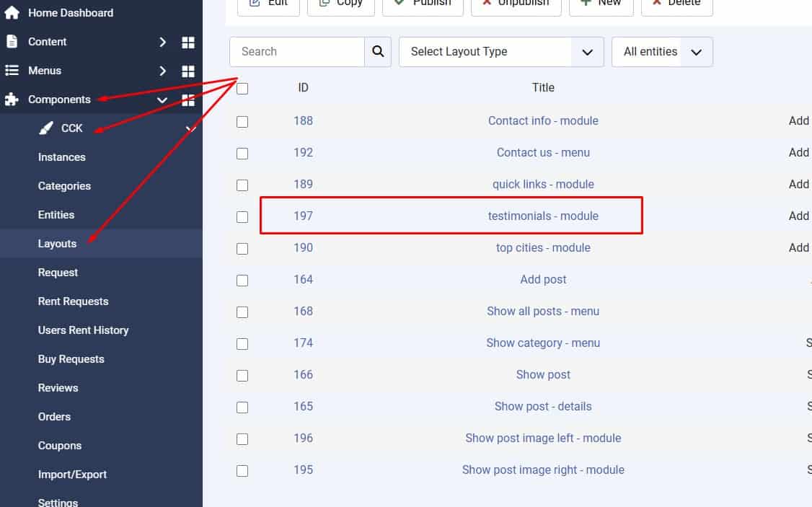Screen dimensions: 812x507
Task: Open the All entities dropdown
Action: tap(661, 52)
